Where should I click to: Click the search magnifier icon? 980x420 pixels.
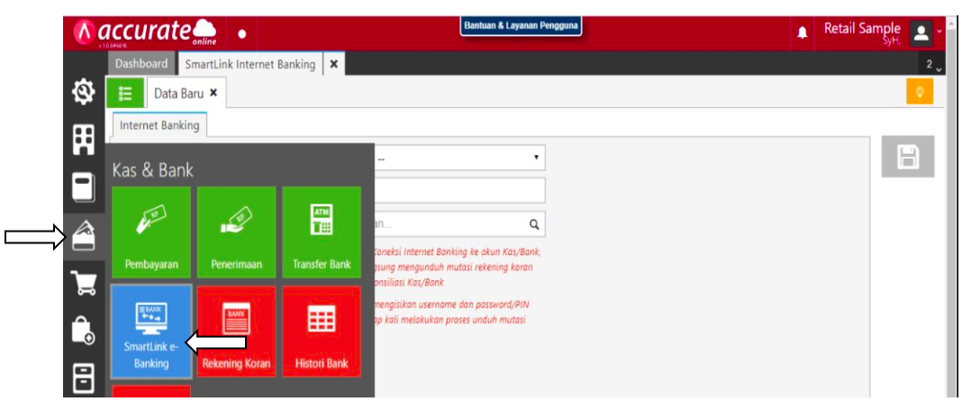pyautogui.click(x=534, y=224)
